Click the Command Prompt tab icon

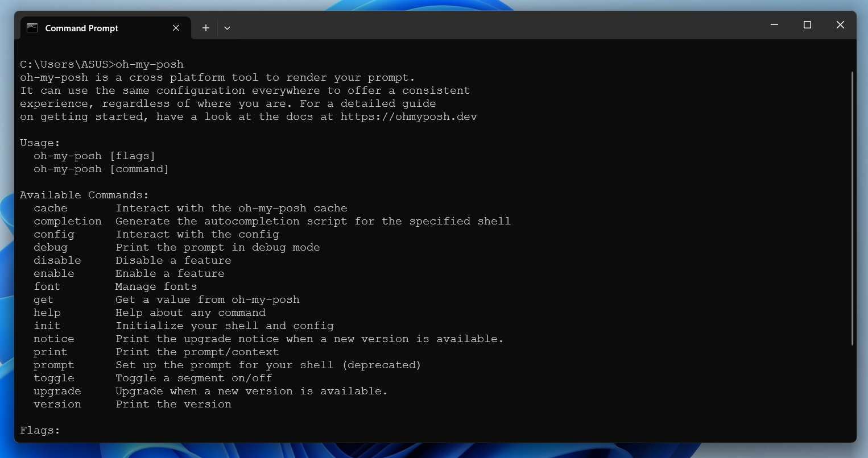pos(32,28)
